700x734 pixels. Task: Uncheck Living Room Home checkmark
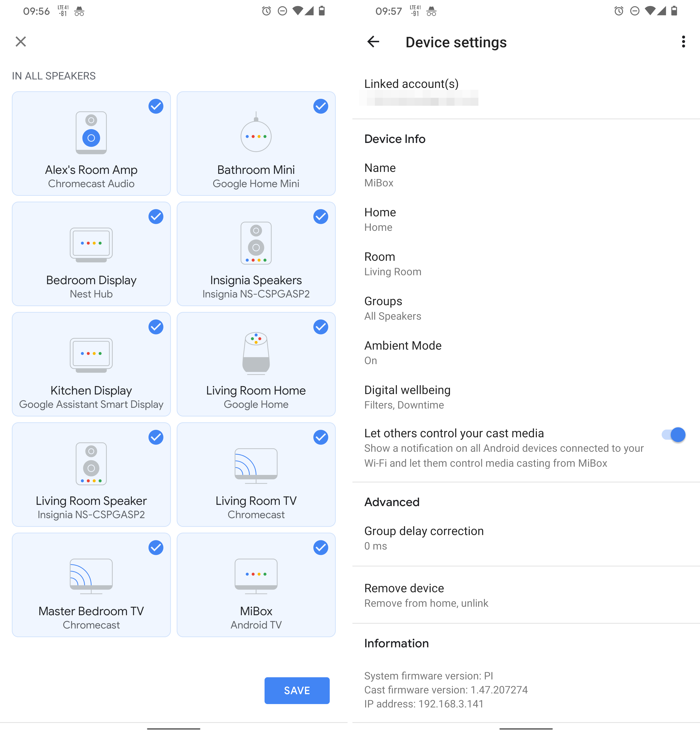coord(321,327)
